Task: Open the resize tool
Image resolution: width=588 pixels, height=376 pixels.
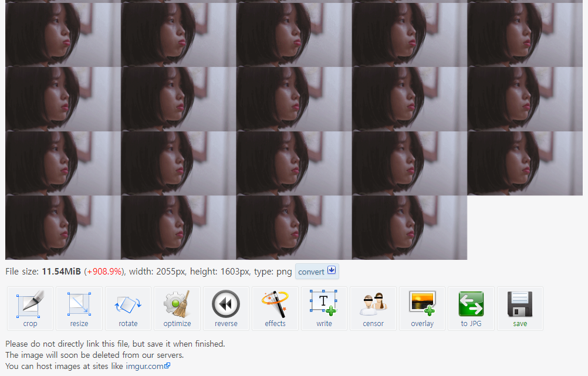Action: coord(79,309)
